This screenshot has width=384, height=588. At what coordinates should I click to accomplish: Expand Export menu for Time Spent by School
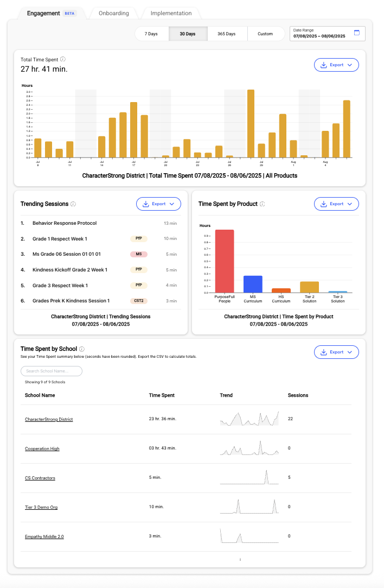336,352
